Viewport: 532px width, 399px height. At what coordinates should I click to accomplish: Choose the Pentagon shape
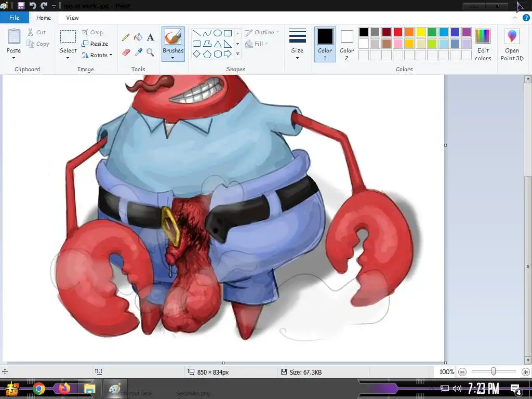pyautogui.click(x=207, y=54)
